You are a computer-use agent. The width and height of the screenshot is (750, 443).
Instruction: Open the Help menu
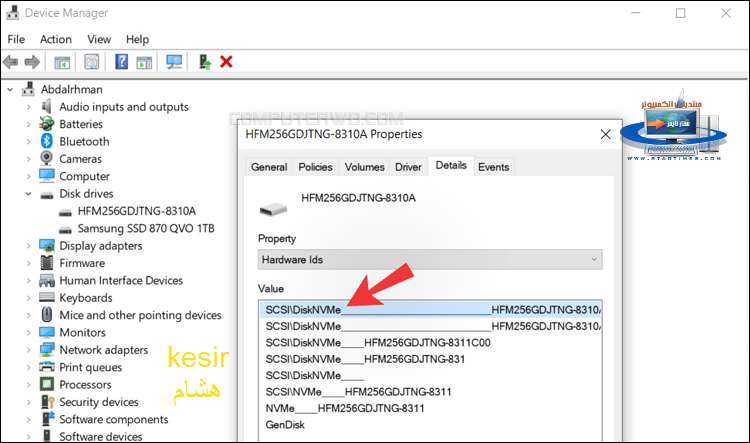137,39
